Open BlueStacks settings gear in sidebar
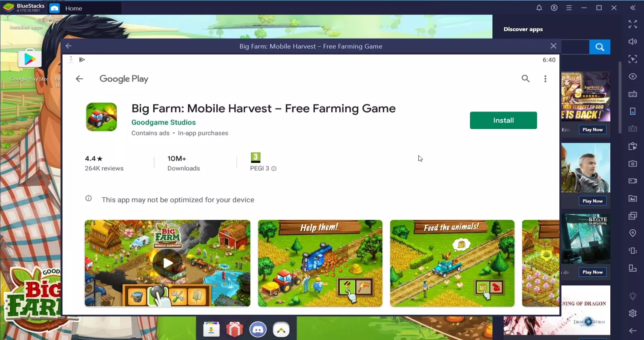 [632, 313]
